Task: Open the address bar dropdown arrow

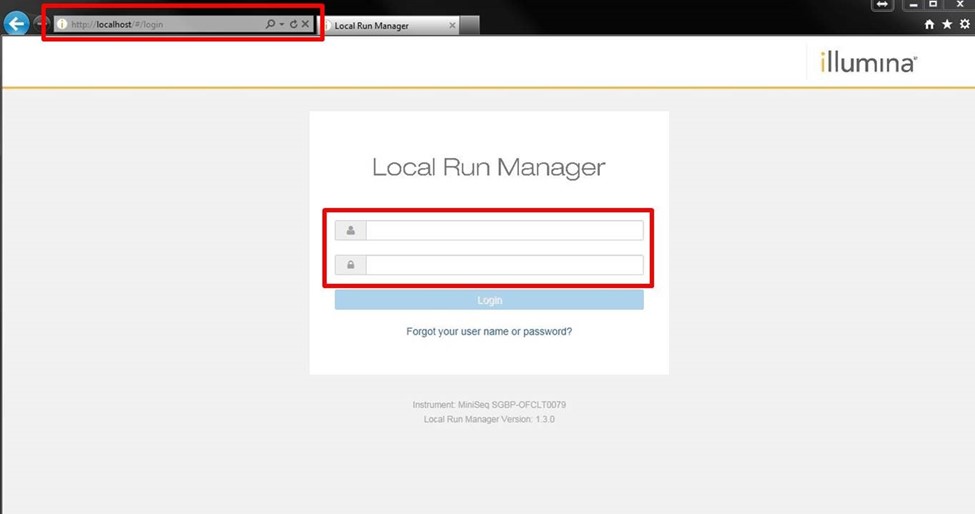Action: click(281, 24)
